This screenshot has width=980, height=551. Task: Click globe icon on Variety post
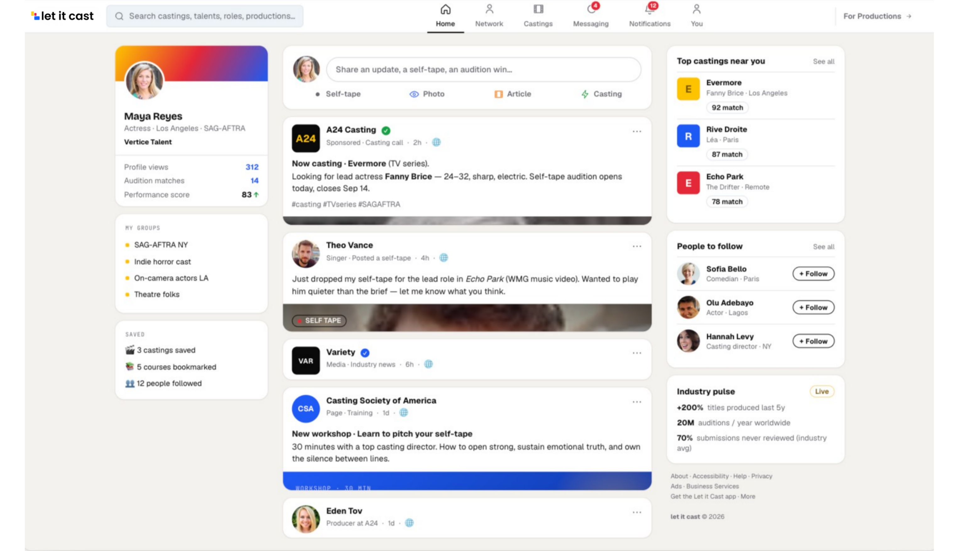point(428,364)
